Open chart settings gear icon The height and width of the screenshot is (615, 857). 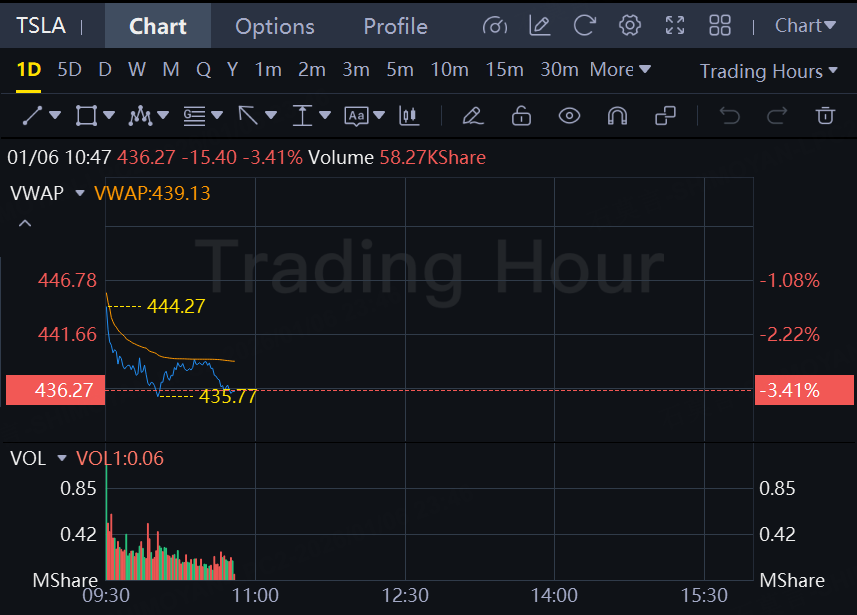630,26
